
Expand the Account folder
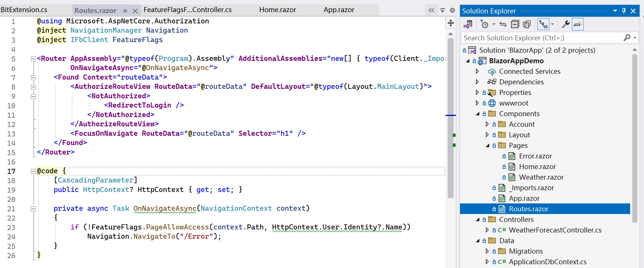coord(487,124)
